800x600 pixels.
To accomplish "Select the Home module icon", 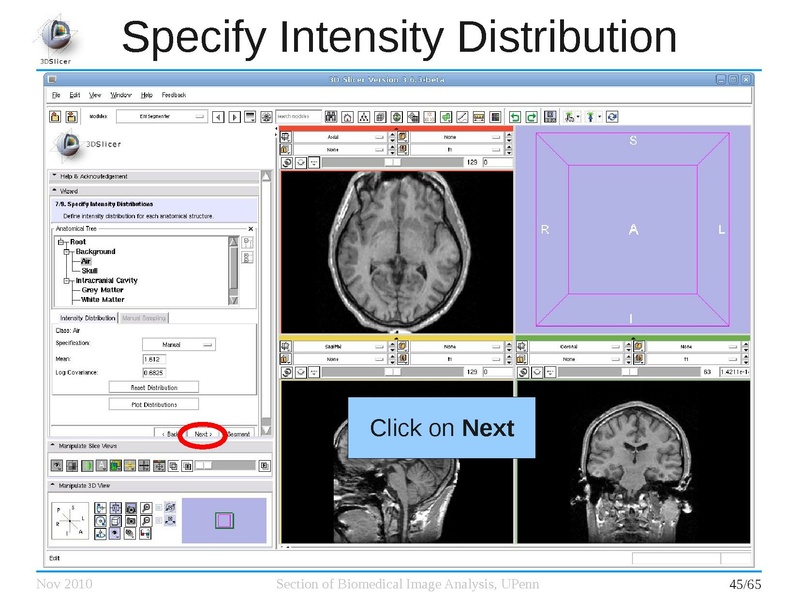I will coord(347,115).
